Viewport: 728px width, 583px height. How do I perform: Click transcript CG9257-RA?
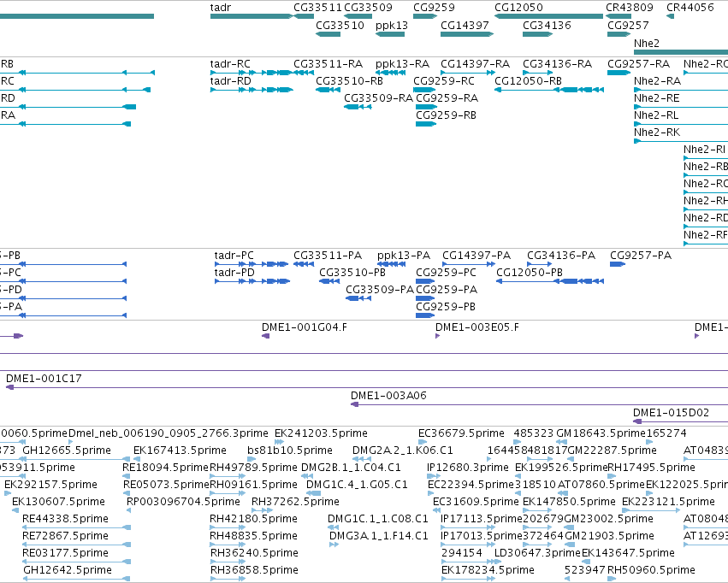pos(619,73)
